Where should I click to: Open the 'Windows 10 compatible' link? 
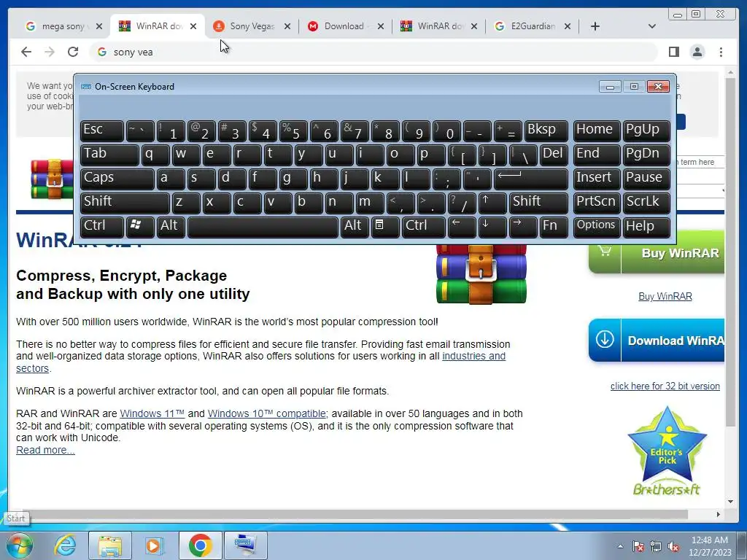click(x=267, y=413)
